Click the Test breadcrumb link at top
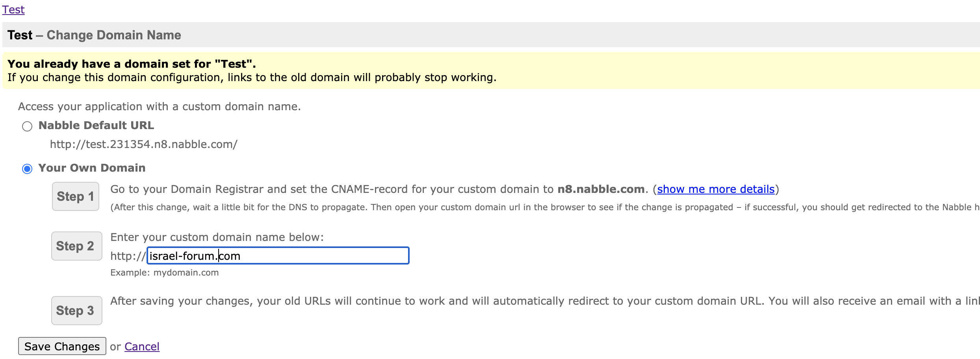Image resolution: width=980 pixels, height=359 pixels. pyautogui.click(x=13, y=9)
